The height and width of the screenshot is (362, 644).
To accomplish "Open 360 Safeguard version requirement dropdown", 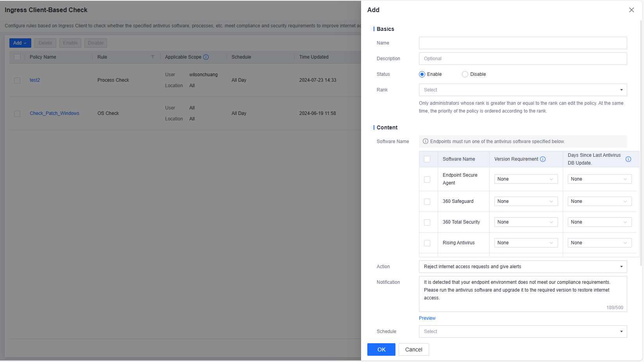I will [526, 201].
